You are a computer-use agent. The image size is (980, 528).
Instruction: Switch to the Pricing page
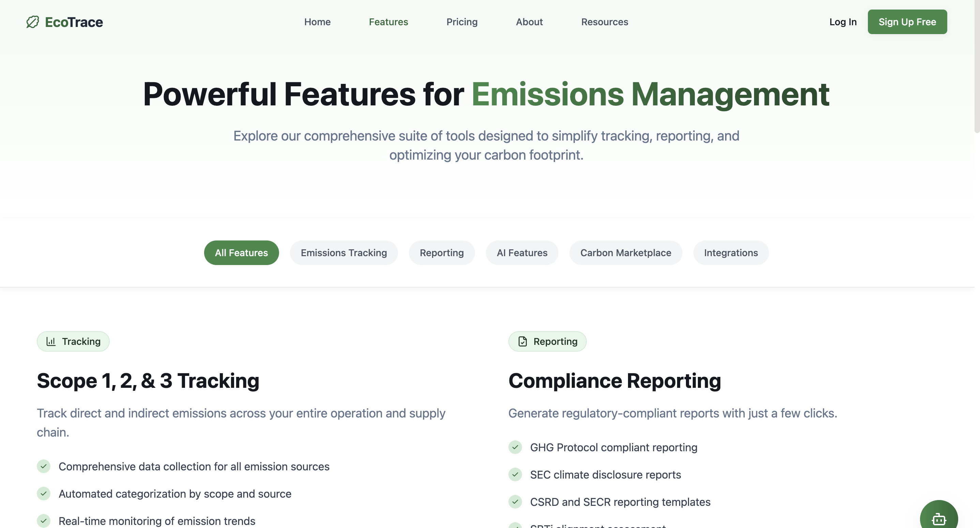pos(462,22)
